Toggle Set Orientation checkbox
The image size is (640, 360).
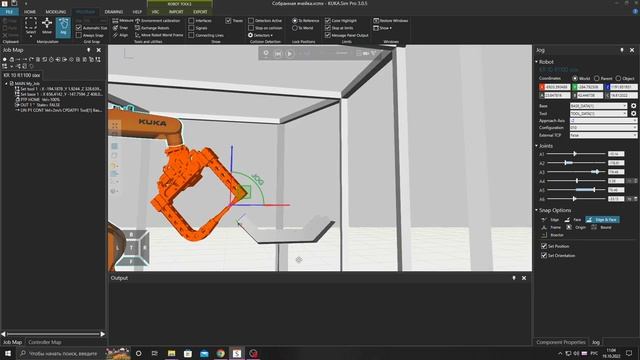tap(544, 255)
